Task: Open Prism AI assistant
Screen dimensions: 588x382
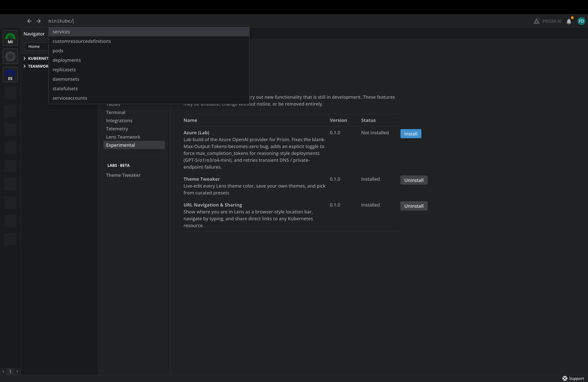Action: tap(547, 21)
